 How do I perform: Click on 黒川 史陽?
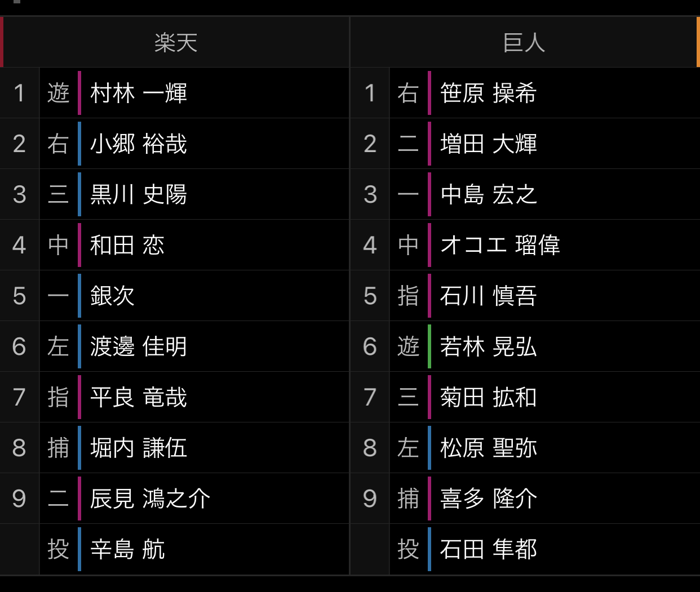[x=139, y=194]
